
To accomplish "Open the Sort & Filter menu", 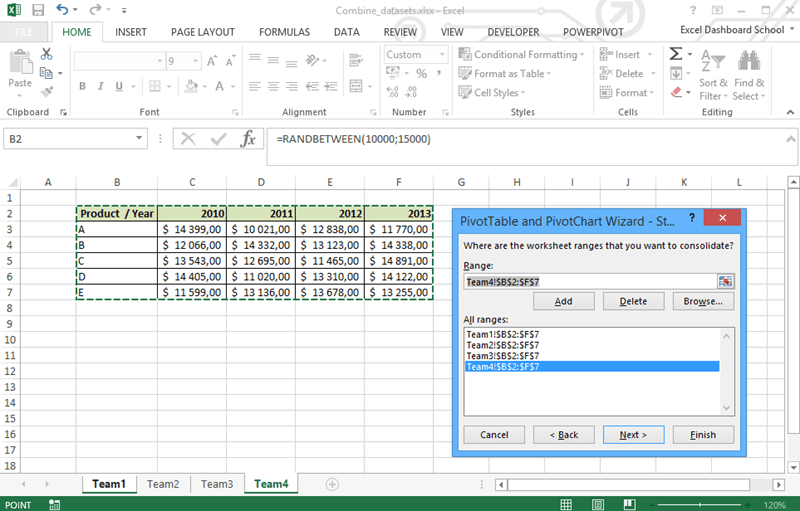I will click(x=713, y=75).
